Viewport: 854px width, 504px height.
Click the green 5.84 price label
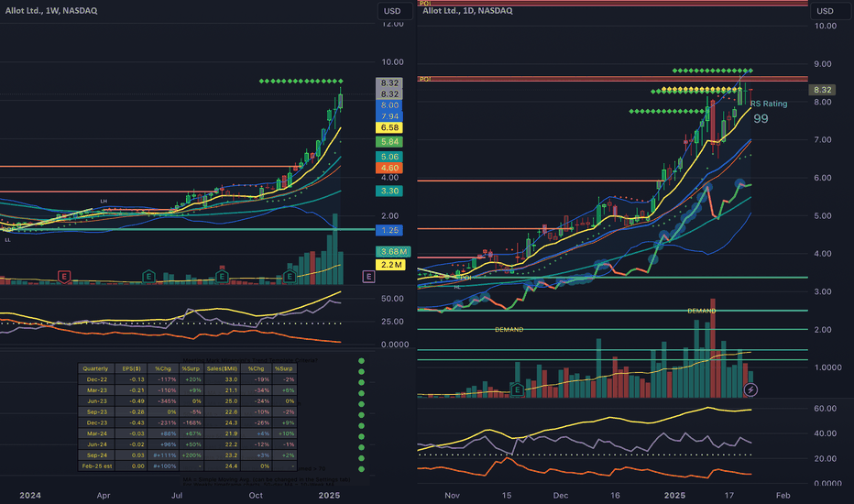tap(389, 142)
